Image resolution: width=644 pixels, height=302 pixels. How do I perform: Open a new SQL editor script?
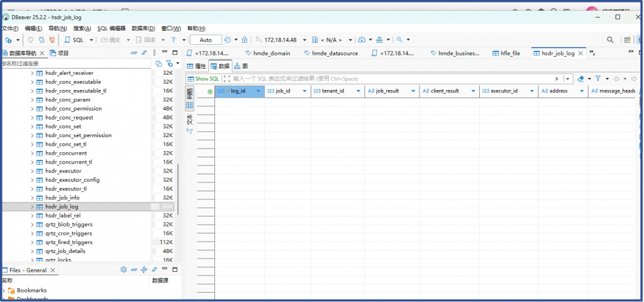tap(74, 40)
